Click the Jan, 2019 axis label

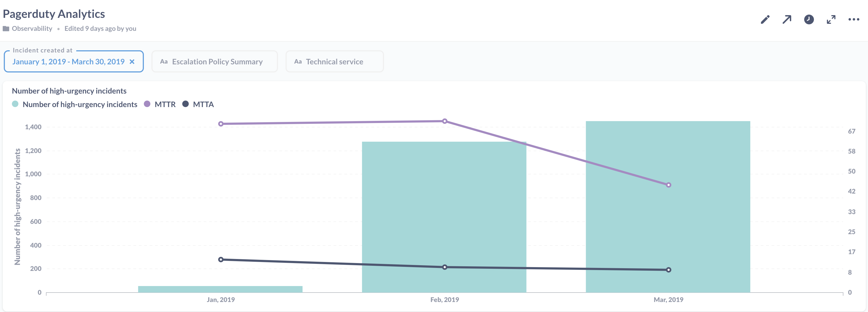[221, 300]
